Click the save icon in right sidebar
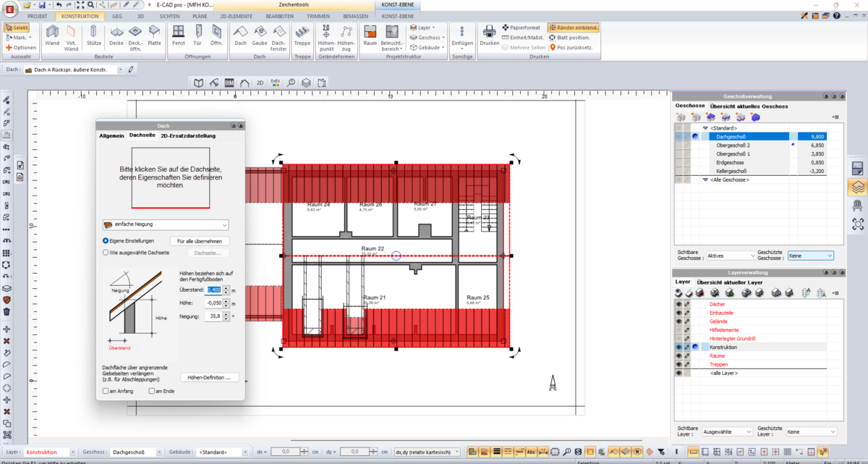 [x=858, y=169]
